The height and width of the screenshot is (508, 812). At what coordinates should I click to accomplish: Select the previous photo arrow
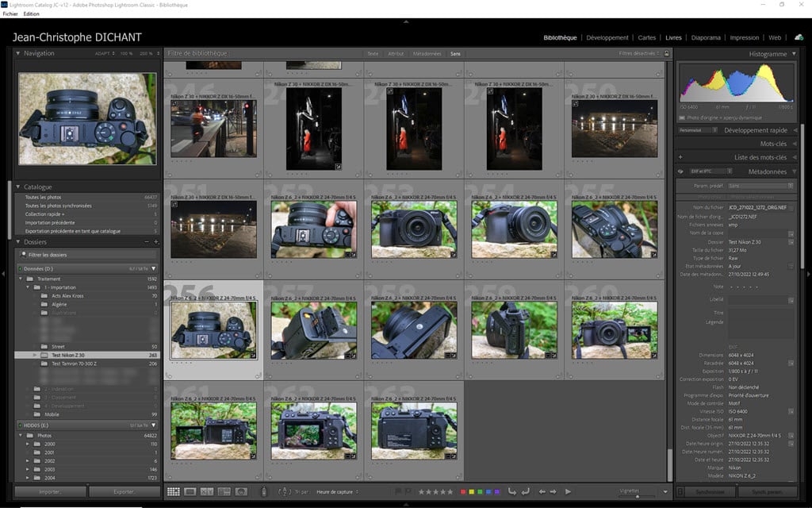[542, 491]
